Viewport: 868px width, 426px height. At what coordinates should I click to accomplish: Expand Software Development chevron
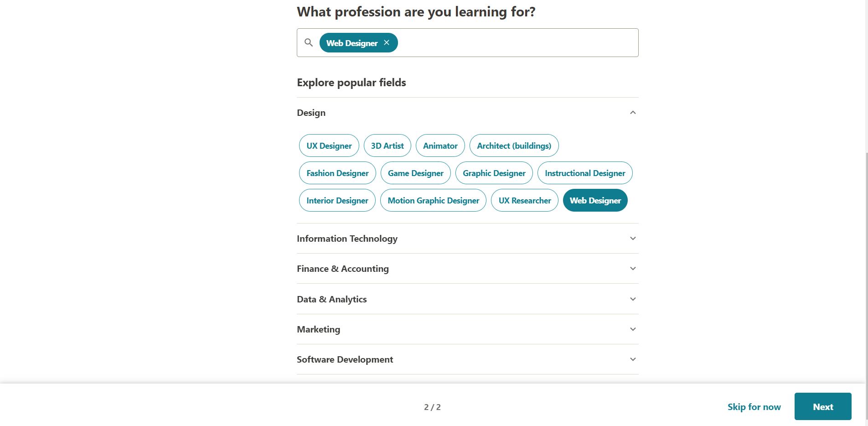(x=633, y=359)
